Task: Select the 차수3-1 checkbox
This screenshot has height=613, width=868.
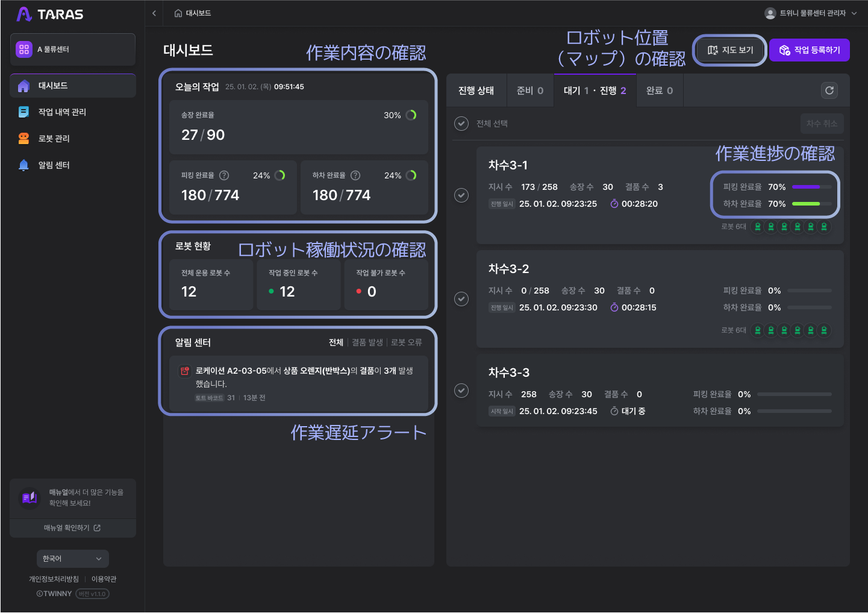Action: coord(461,195)
